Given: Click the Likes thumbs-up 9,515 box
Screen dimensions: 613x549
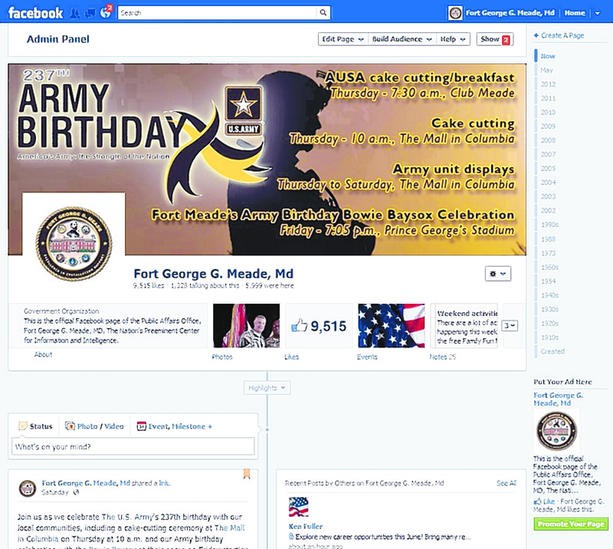Looking at the screenshot, I should pyautogui.click(x=319, y=326).
